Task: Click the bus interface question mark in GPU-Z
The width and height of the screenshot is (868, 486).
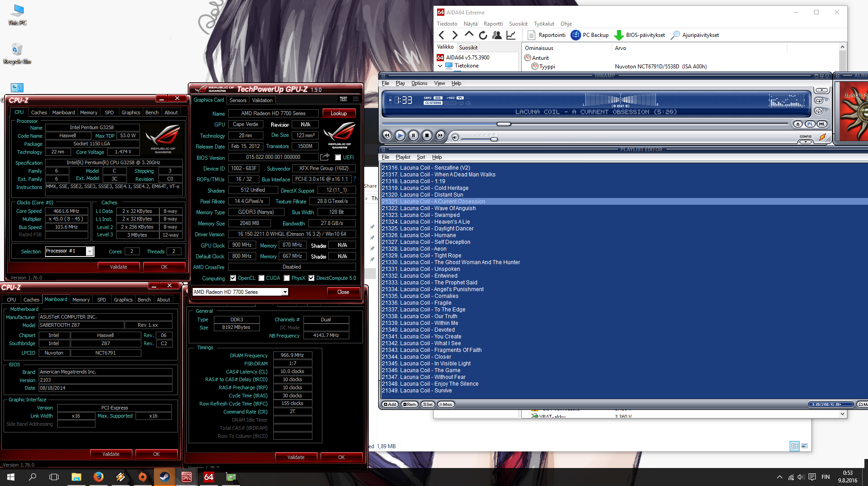Action: point(355,179)
